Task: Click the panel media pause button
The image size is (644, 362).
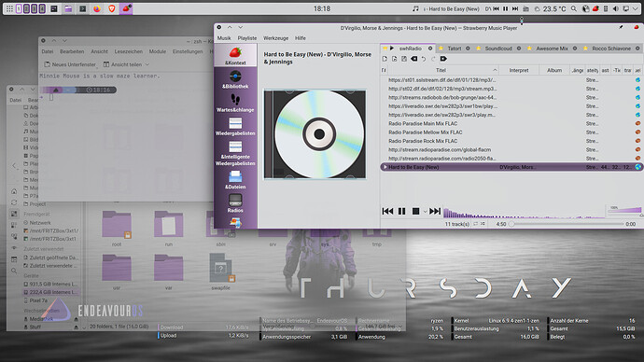Action: pyautogui.click(x=506, y=8)
